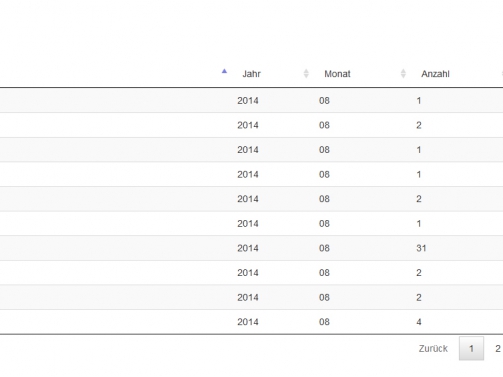Click the sort arrows beside Jahr
Image resolution: width=503 pixels, height=377 pixels.
[x=306, y=73]
